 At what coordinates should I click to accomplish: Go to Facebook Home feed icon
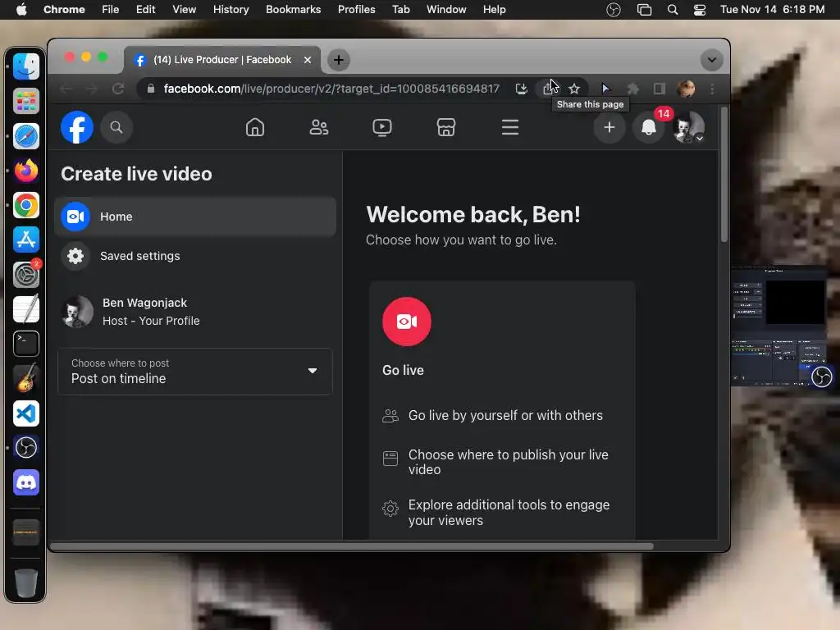[x=255, y=127]
